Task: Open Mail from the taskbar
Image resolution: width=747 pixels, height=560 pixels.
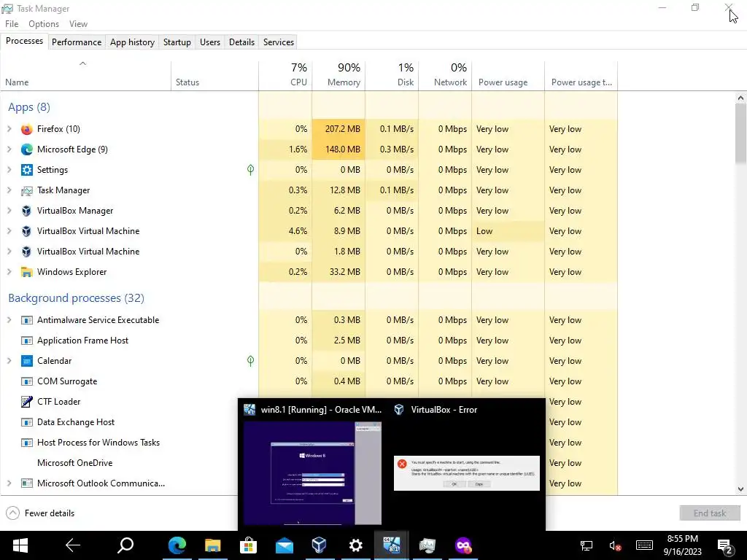Action: tap(285, 545)
